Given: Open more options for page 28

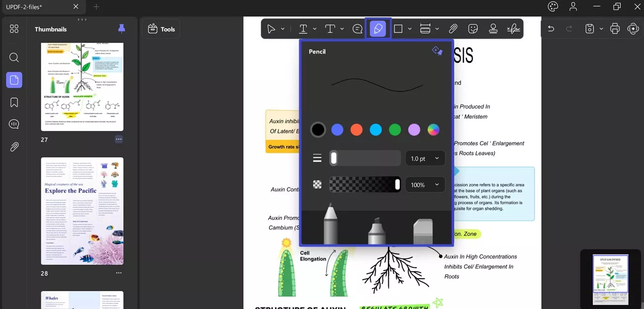Looking at the screenshot, I should pos(118,273).
